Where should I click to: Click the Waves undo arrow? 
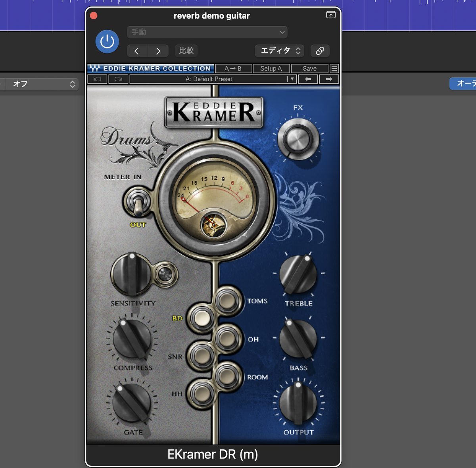pyautogui.click(x=97, y=79)
